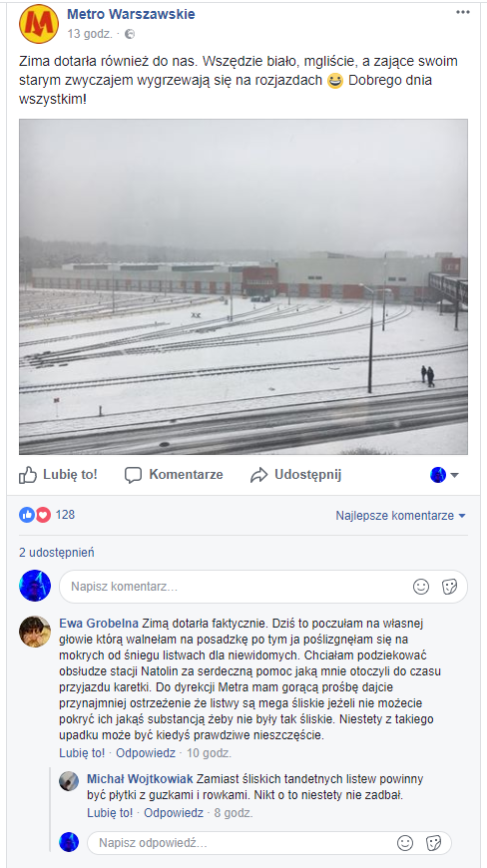Click the Udostępnij share button
This screenshot has height=868, width=487.
(295, 475)
